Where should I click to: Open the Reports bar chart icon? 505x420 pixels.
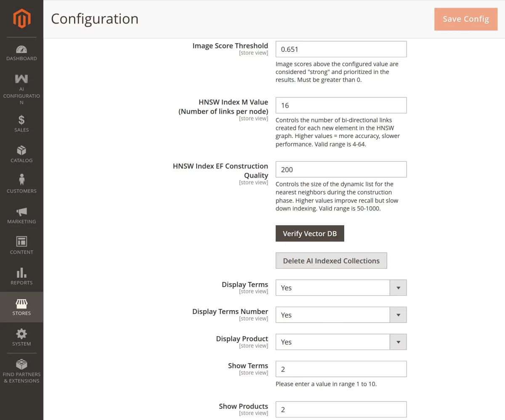click(21, 272)
